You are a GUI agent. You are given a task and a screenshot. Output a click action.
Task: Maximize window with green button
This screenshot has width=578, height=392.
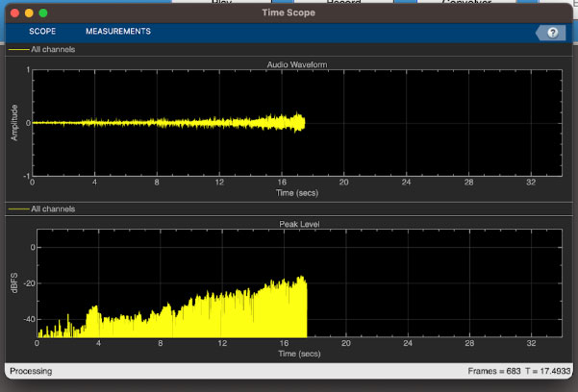(43, 13)
